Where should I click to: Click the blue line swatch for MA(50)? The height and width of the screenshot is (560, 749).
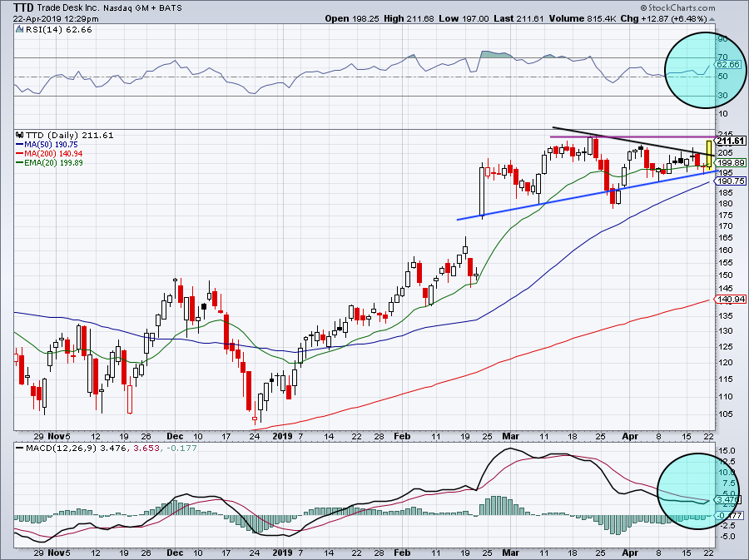point(20,145)
